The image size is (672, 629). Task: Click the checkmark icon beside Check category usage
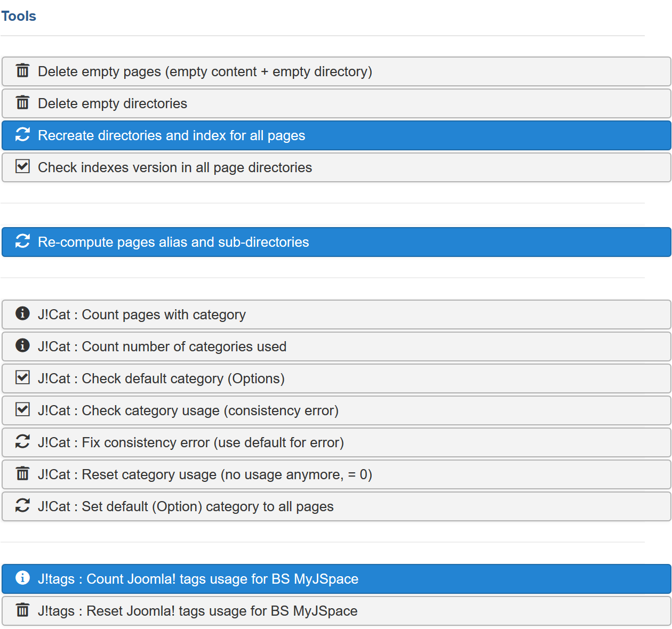(x=22, y=409)
